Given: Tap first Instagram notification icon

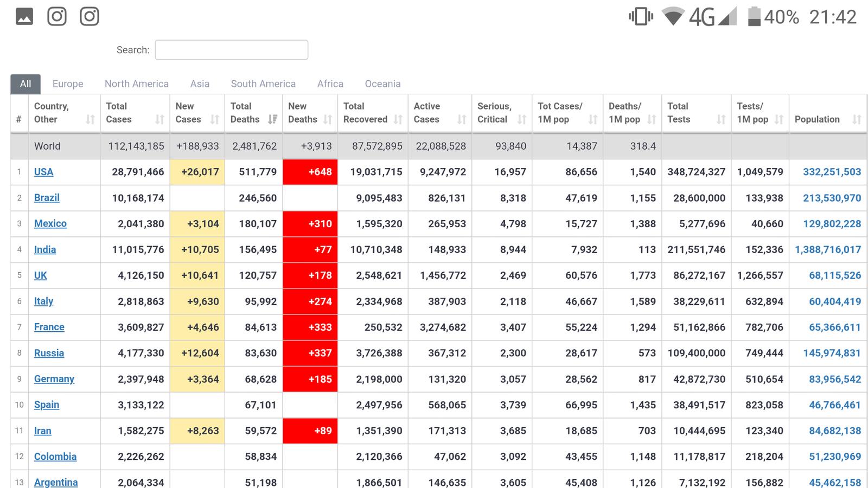Looking at the screenshot, I should (57, 17).
